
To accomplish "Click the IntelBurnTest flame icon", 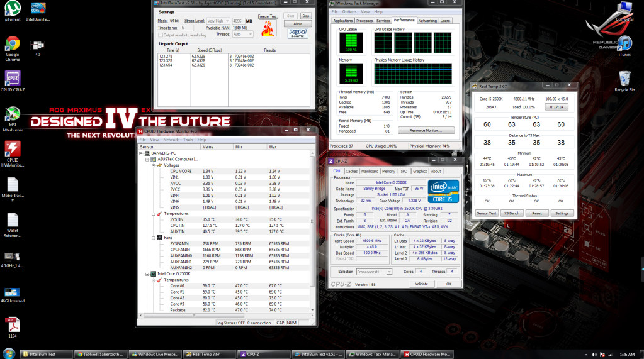I will (268, 29).
